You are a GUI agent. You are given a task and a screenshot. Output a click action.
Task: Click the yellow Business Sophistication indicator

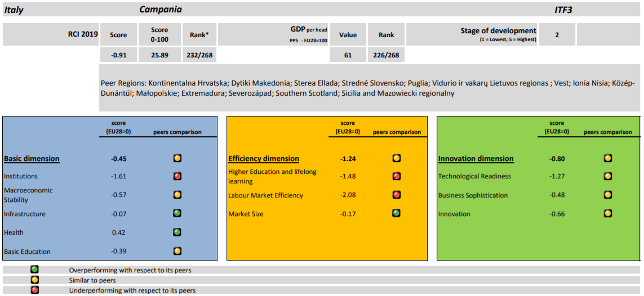(608, 195)
